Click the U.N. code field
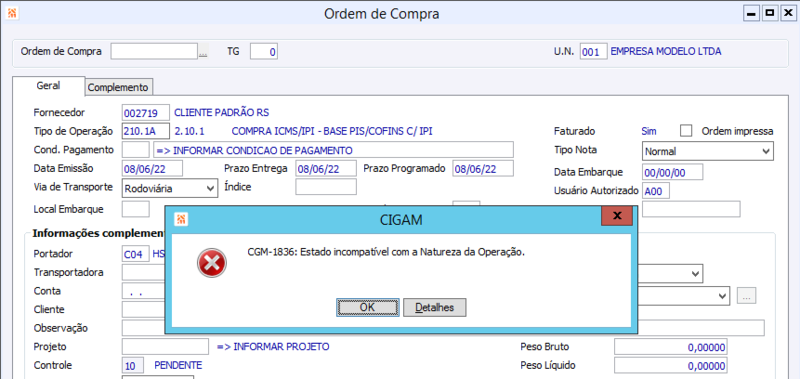 point(593,52)
